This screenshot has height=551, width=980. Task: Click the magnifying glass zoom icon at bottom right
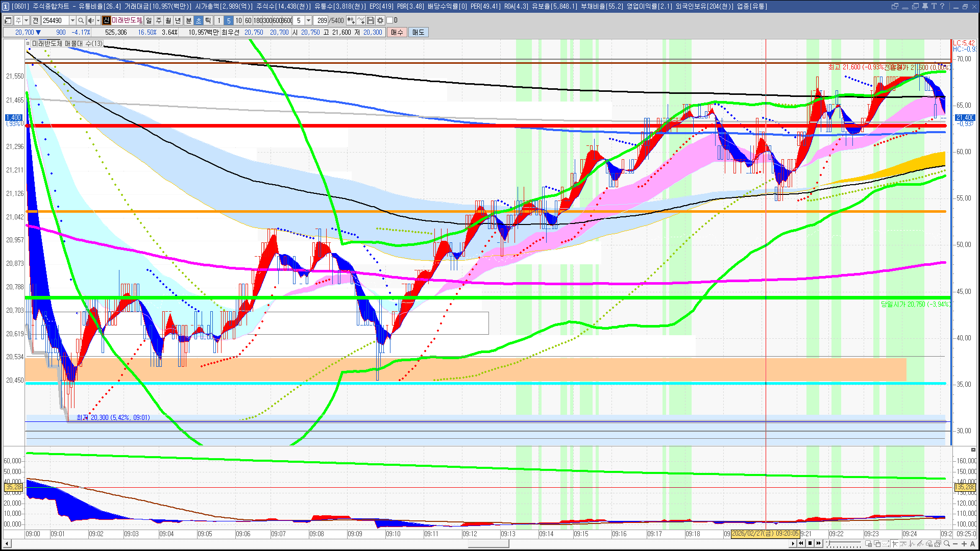pos(946,543)
